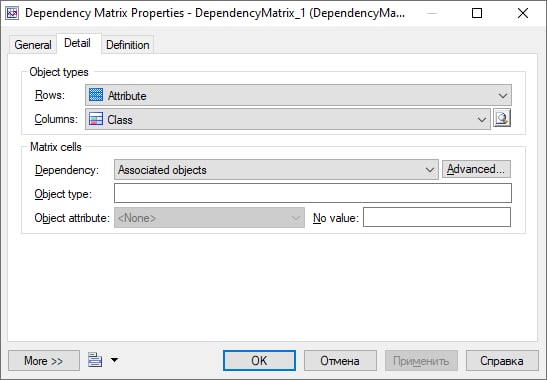Click the Rows: label

[50, 95]
